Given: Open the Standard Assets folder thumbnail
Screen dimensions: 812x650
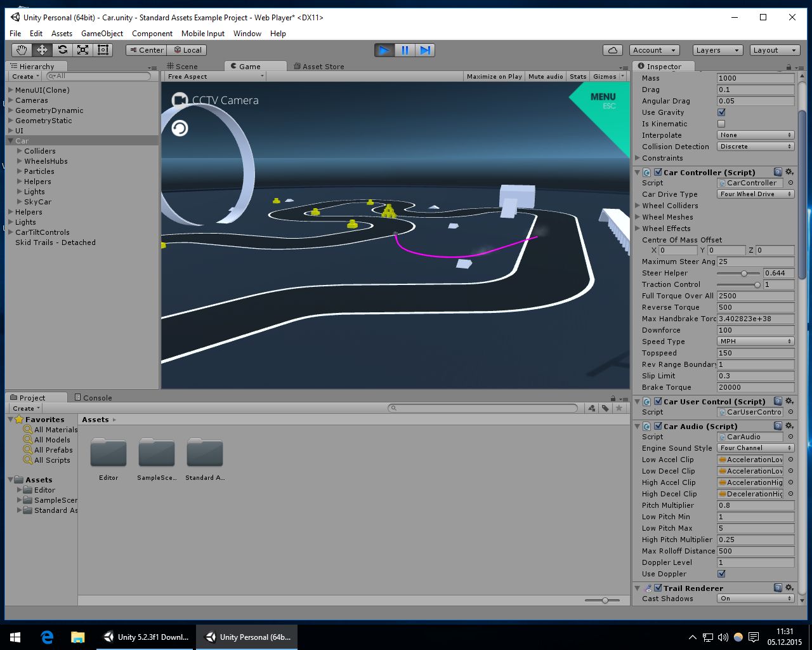Looking at the screenshot, I should tap(205, 453).
